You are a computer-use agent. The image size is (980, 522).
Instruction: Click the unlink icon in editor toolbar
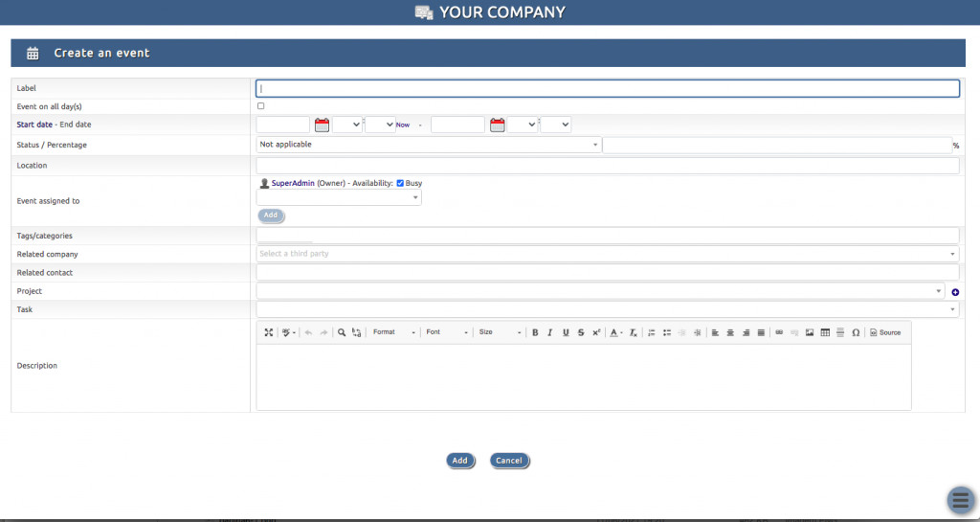tap(794, 332)
